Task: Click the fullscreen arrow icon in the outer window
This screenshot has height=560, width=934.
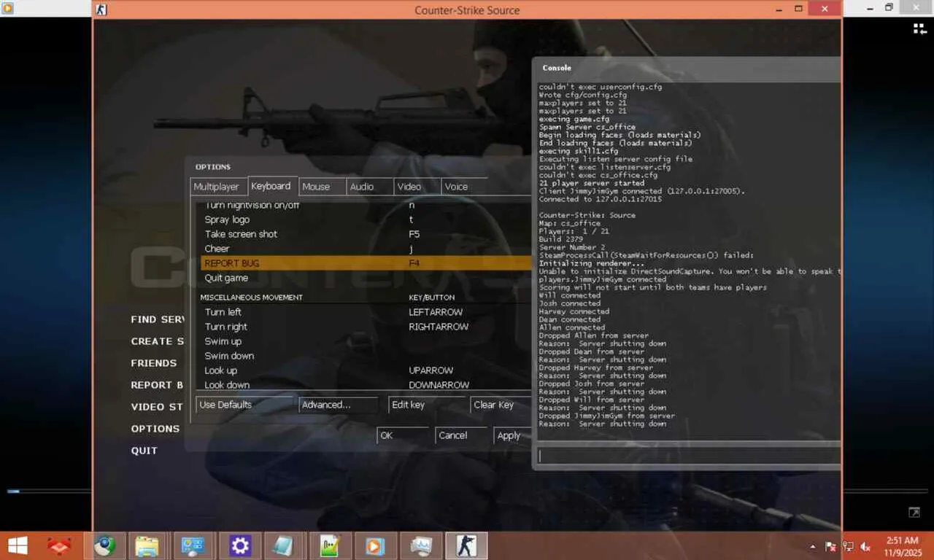Action: pos(914,513)
